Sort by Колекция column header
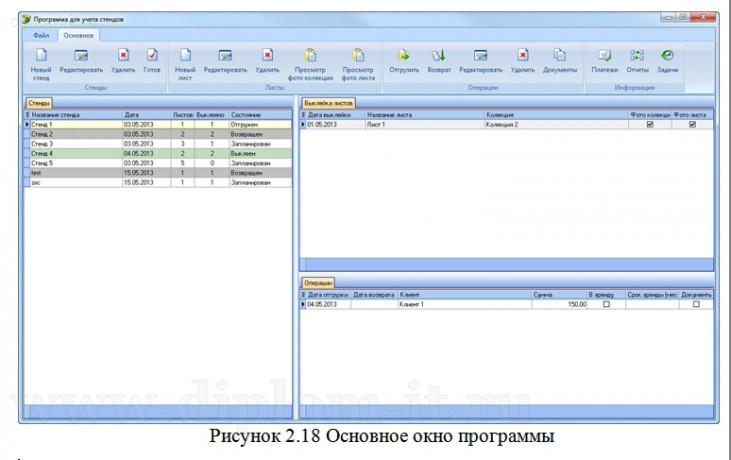Viewport: 731px width, 460px height. pos(556,115)
